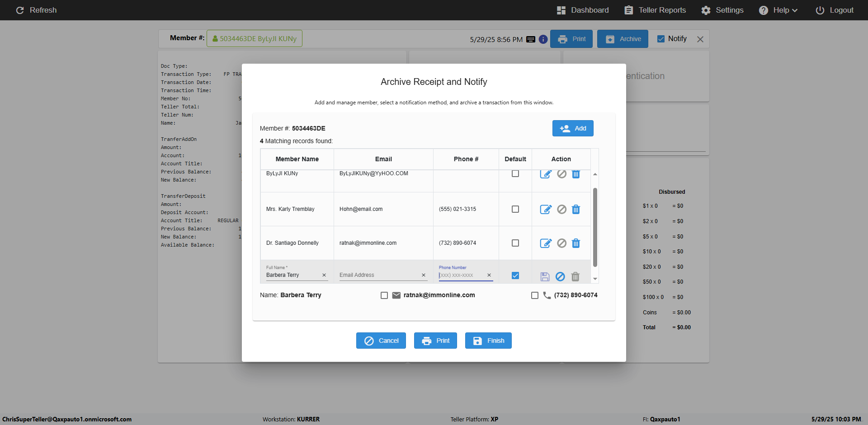The image size is (868, 425).
Task: Set ByLyJI KUNy as default
Action: (515, 174)
